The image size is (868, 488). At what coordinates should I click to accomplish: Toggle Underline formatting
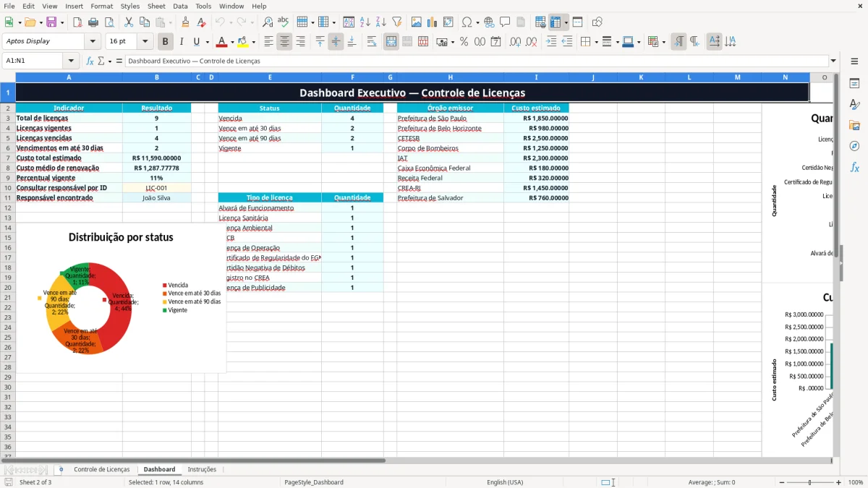(x=196, y=42)
